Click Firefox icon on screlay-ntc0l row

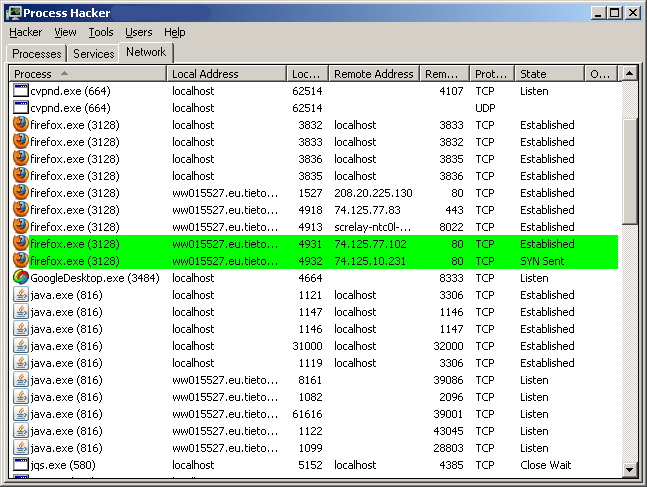click(21, 226)
